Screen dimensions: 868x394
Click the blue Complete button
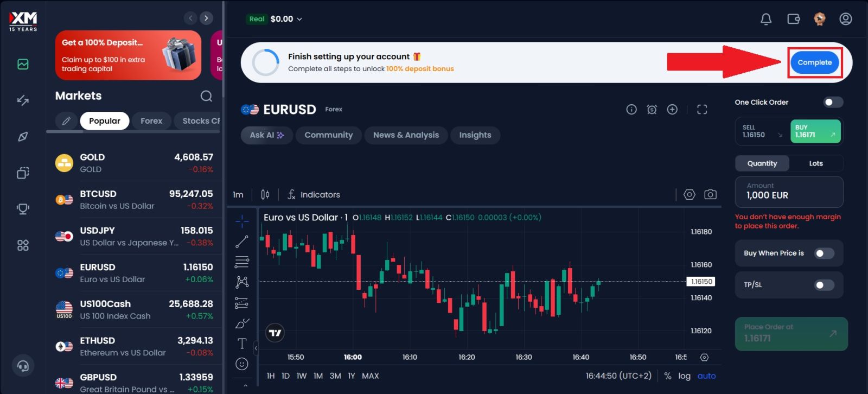coord(814,62)
